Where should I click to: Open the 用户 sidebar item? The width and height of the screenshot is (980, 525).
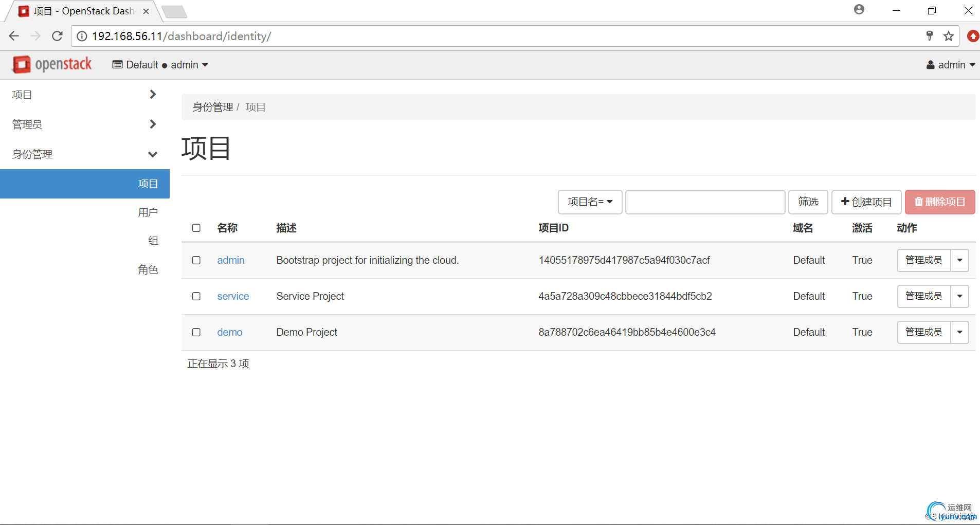coord(148,212)
